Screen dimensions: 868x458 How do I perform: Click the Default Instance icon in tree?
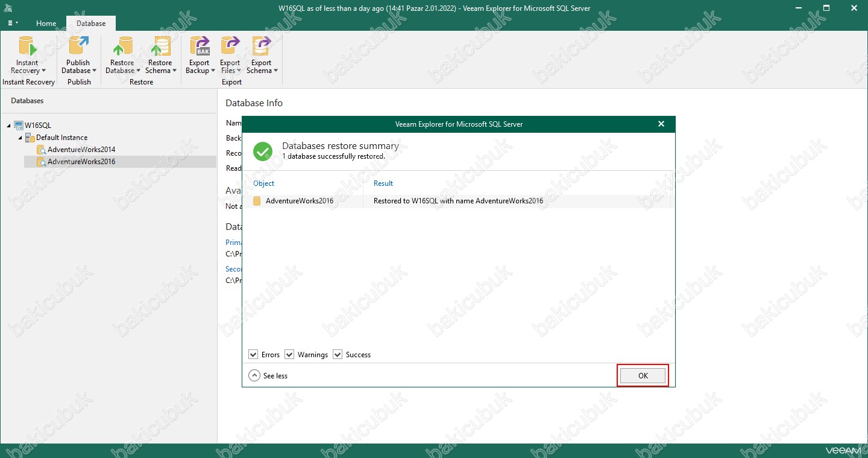(x=30, y=137)
